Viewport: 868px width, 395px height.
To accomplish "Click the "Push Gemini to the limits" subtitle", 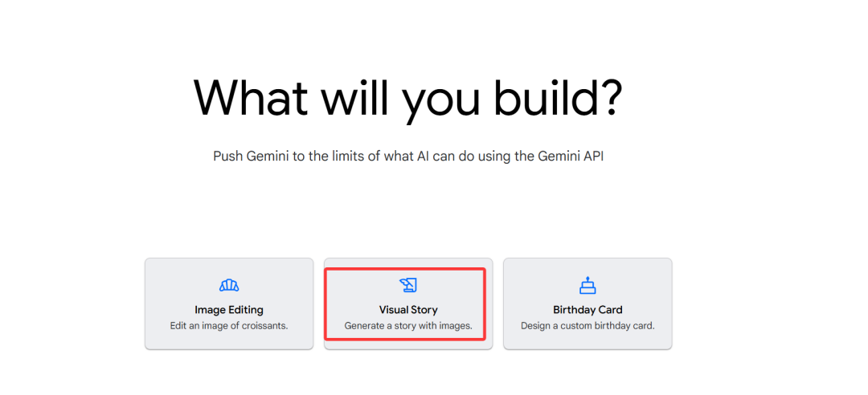I will [408, 157].
